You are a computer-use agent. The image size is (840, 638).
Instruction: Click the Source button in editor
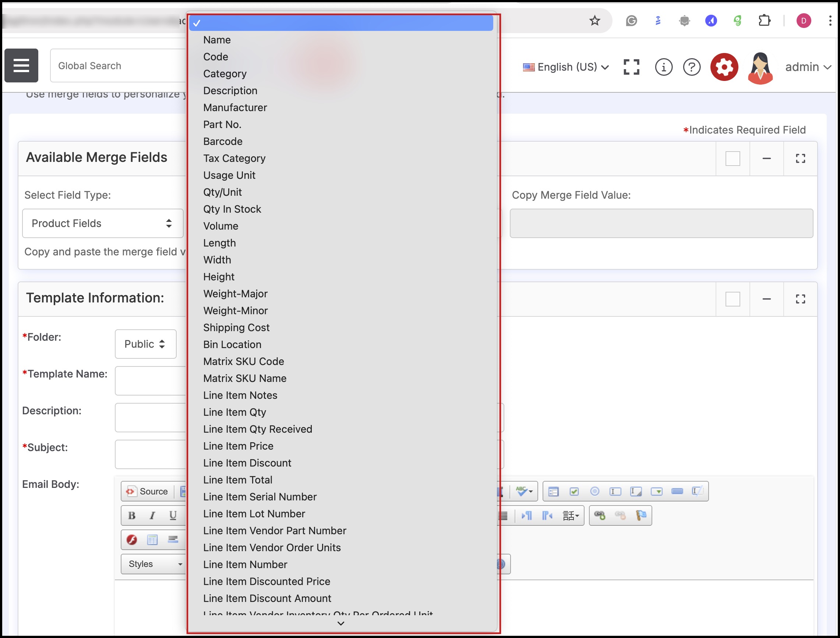tap(147, 492)
